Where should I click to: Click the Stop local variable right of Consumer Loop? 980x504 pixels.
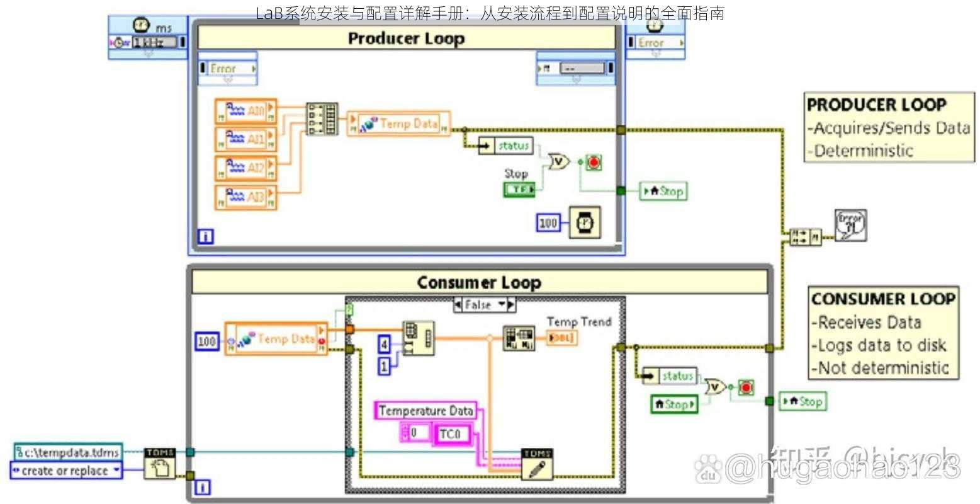point(803,401)
